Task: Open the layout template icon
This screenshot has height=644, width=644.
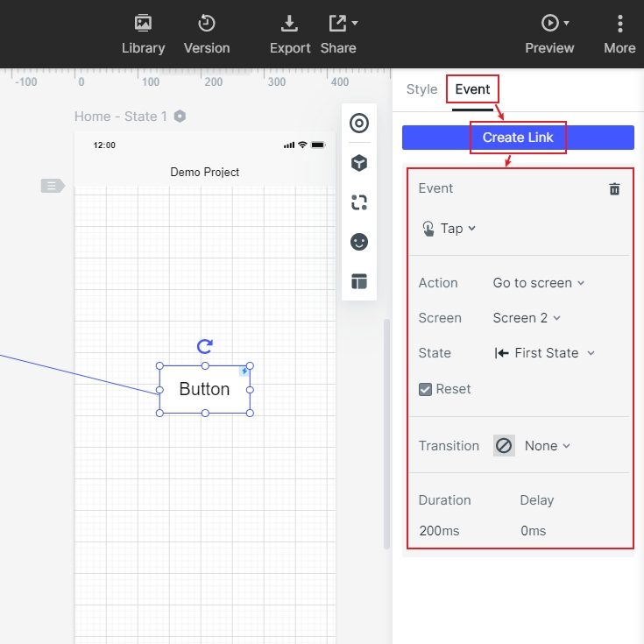Action: click(x=359, y=281)
